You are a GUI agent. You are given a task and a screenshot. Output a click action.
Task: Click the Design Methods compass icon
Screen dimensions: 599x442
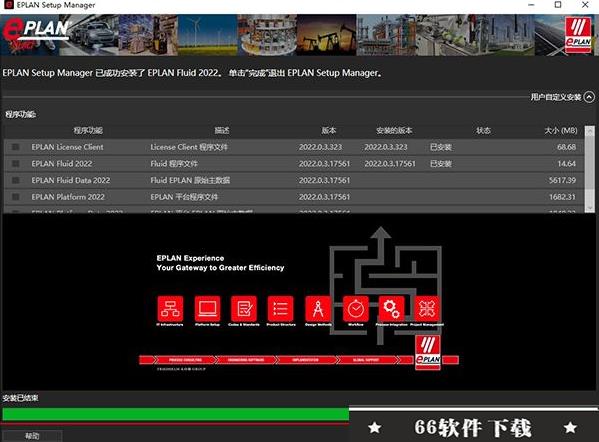coord(318,309)
